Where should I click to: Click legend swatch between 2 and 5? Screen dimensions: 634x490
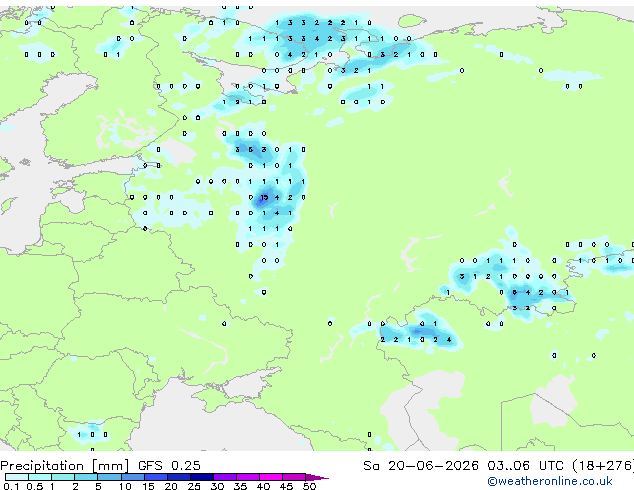click(x=86, y=477)
